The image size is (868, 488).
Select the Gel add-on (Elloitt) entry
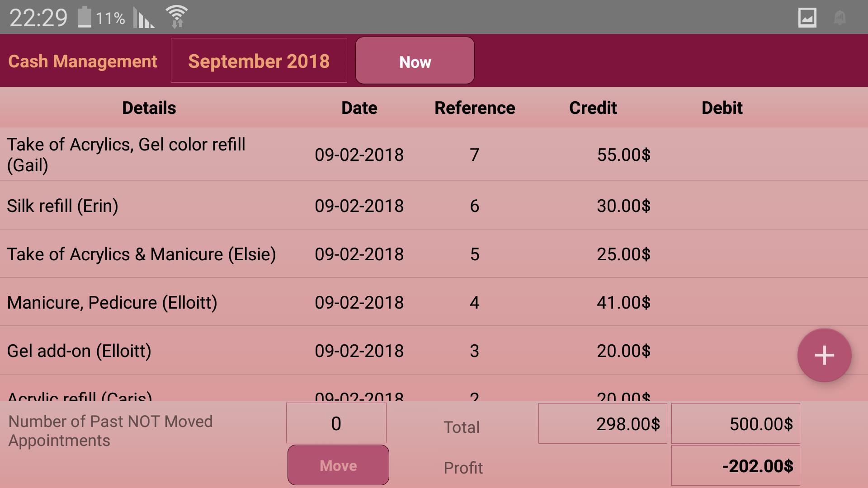[434, 351]
